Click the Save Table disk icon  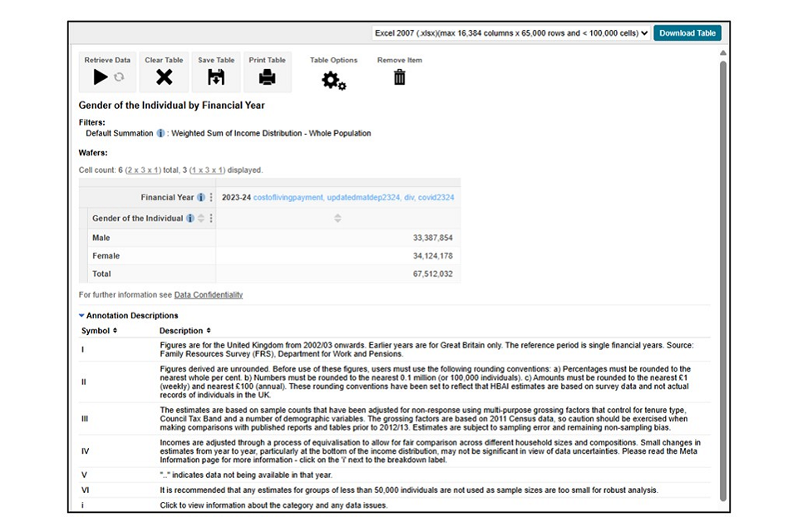[x=216, y=77]
